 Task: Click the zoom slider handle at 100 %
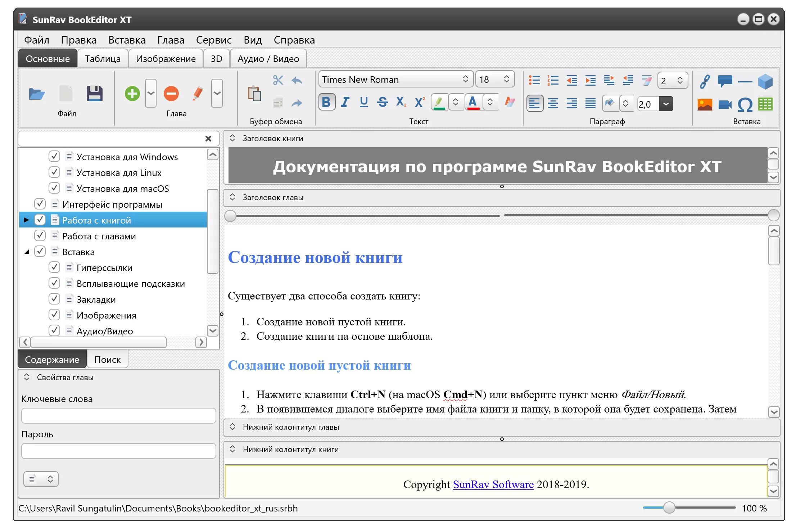point(669,508)
